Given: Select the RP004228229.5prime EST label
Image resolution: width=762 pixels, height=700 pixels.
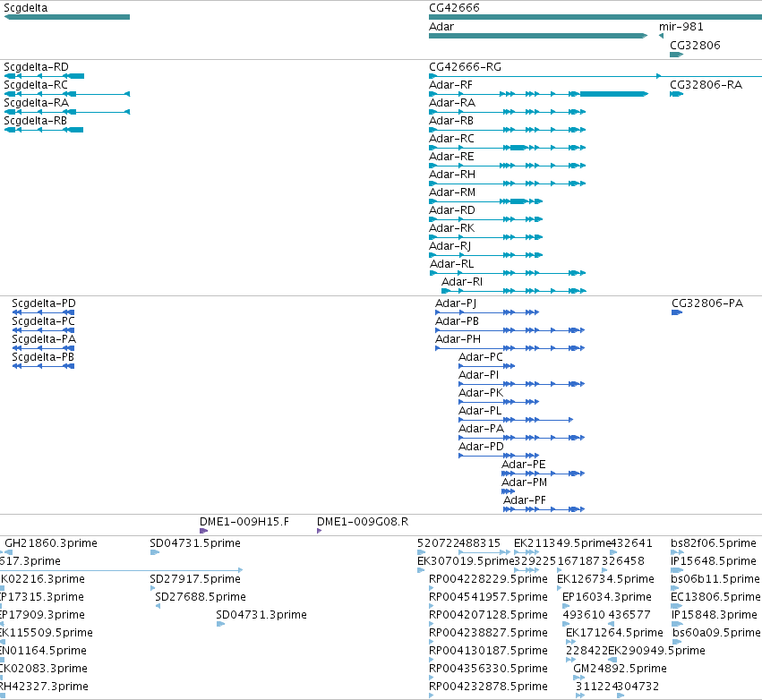Looking at the screenshot, I should [x=488, y=579].
